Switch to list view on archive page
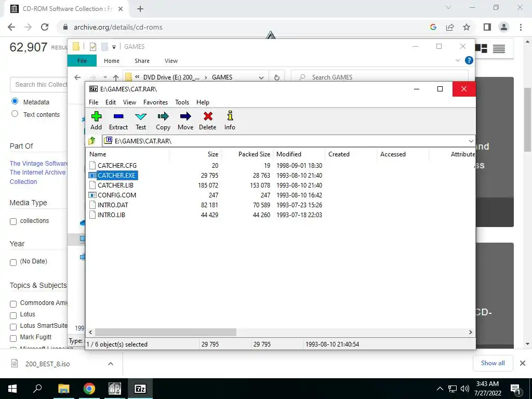The height and width of the screenshot is (399, 532). click(x=499, y=49)
